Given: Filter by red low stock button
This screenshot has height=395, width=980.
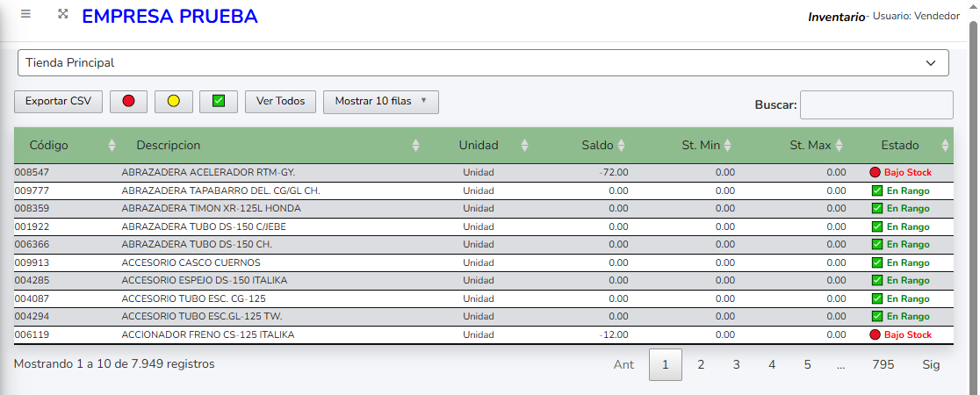Looking at the screenshot, I should coord(128,102).
